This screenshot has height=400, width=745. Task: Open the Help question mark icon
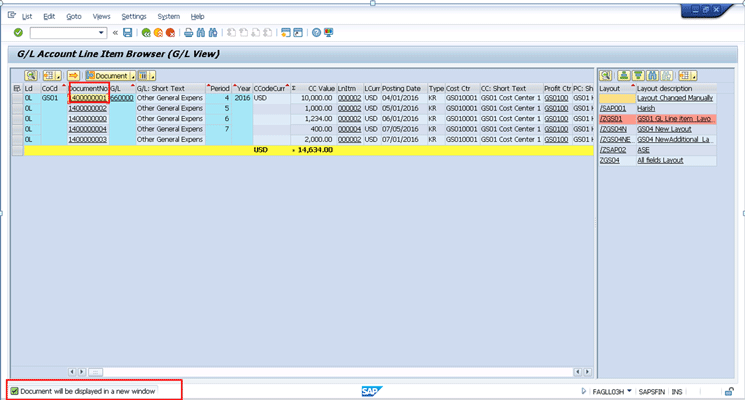(x=316, y=33)
